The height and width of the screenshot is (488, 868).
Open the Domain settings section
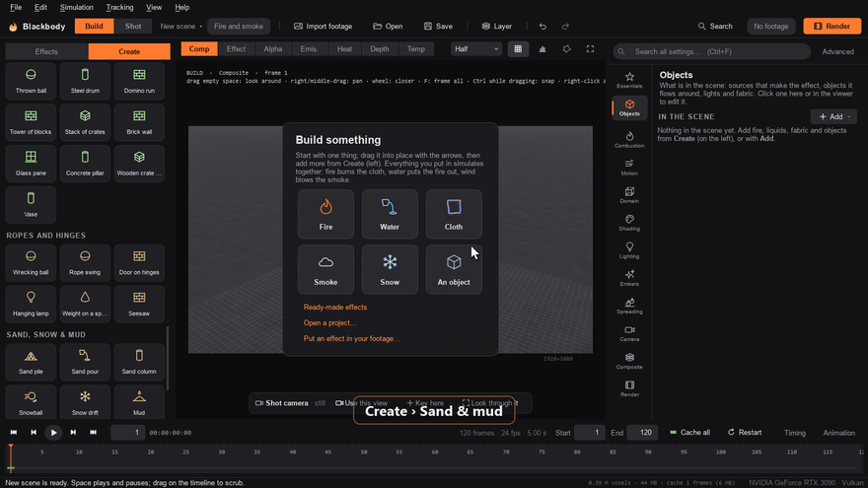click(x=629, y=195)
